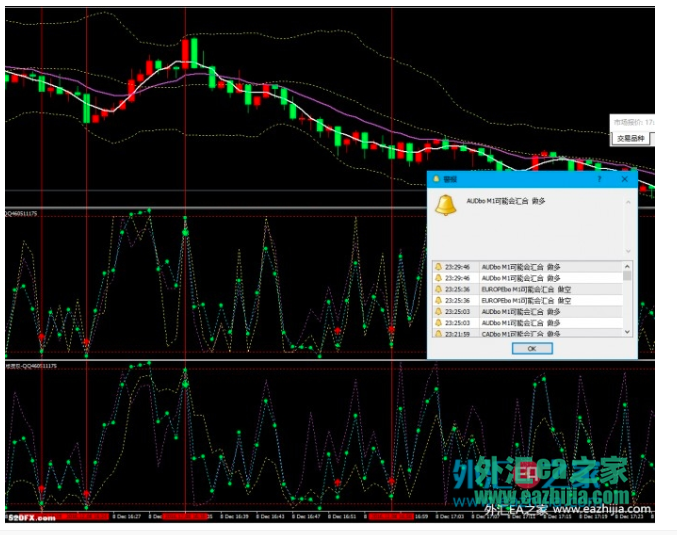The image size is (677, 535).
Task: Select the upper 23:29:46 AUDbo alert row
Action: pos(528,267)
